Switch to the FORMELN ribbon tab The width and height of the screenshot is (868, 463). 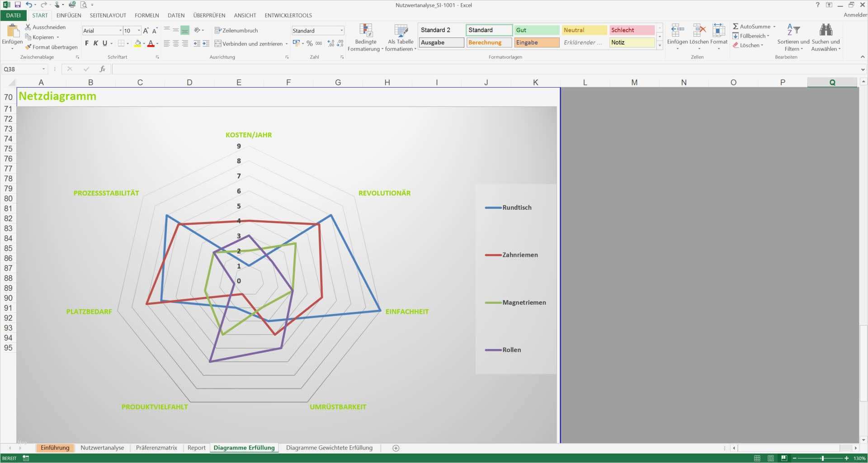147,15
